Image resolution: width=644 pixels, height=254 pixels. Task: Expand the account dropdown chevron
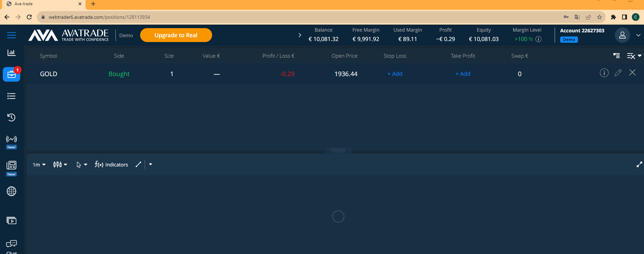tap(638, 35)
